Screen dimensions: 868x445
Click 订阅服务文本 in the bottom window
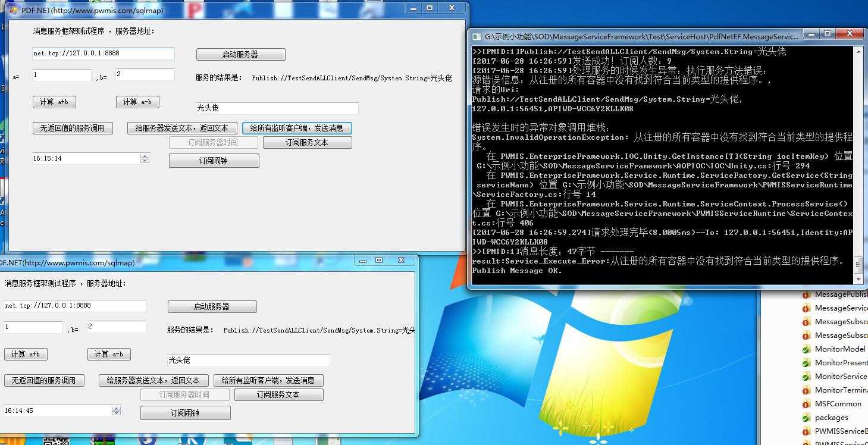(x=278, y=395)
